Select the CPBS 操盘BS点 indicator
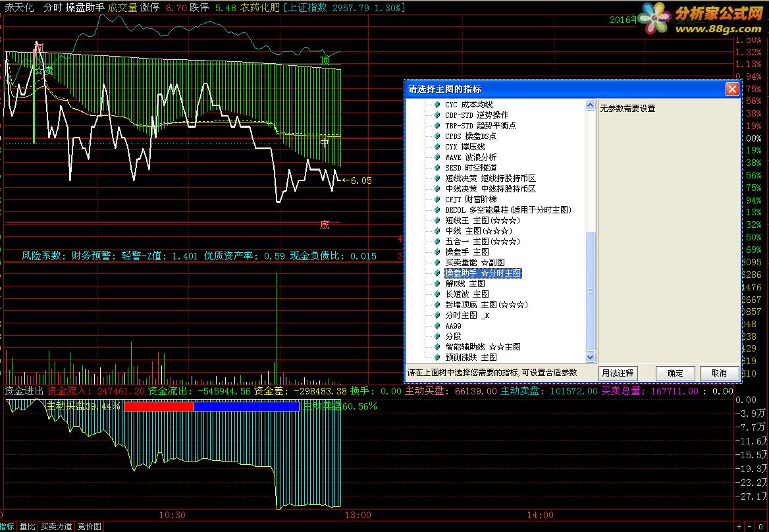This screenshot has width=769, height=532. 470,136
